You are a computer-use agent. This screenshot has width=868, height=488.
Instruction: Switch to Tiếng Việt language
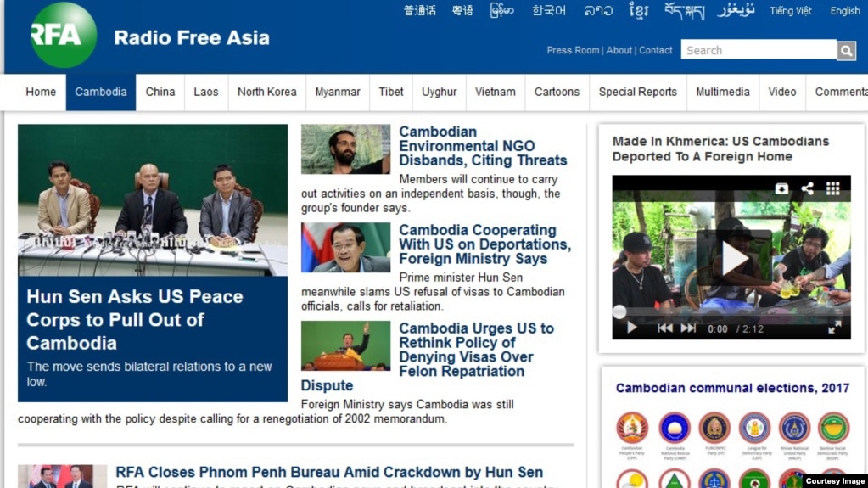pos(791,11)
